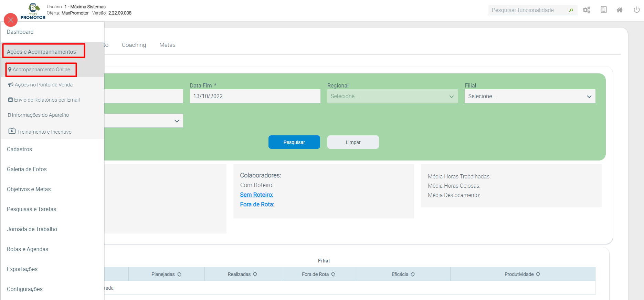Click the document notes icon in header
Screen dimensions: 644x300
click(x=603, y=10)
